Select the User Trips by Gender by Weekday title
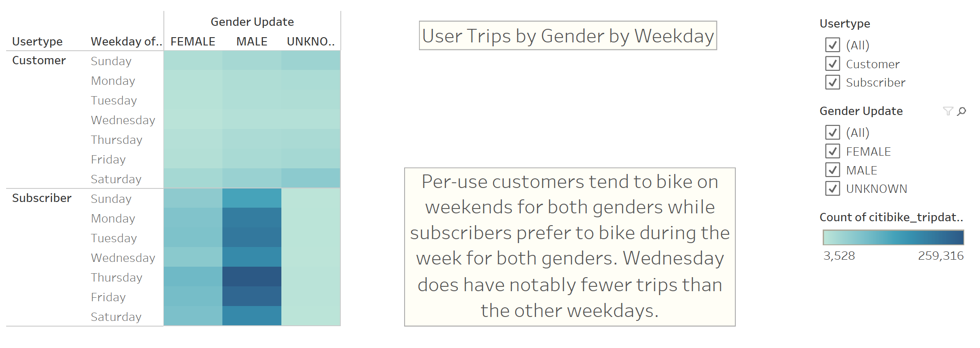Image resolution: width=980 pixels, height=348 pixels. point(568,36)
